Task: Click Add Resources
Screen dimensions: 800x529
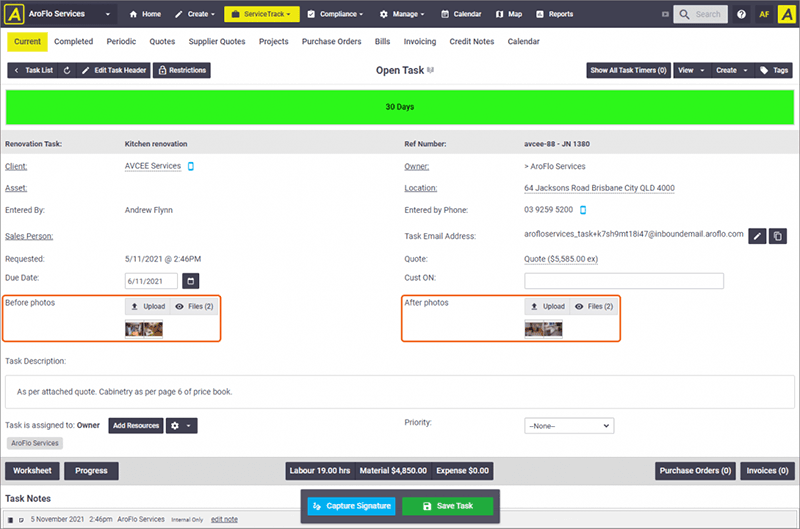Action: [x=136, y=425]
